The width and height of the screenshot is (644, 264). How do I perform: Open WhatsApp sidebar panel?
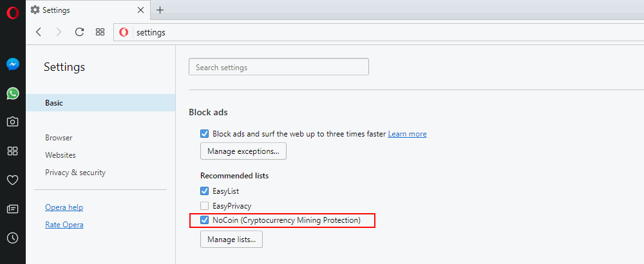(x=12, y=93)
